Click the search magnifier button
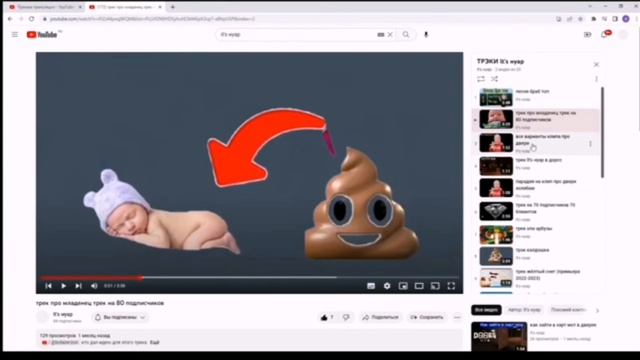Viewport: 640px width, 360px height. pos(406,35)
